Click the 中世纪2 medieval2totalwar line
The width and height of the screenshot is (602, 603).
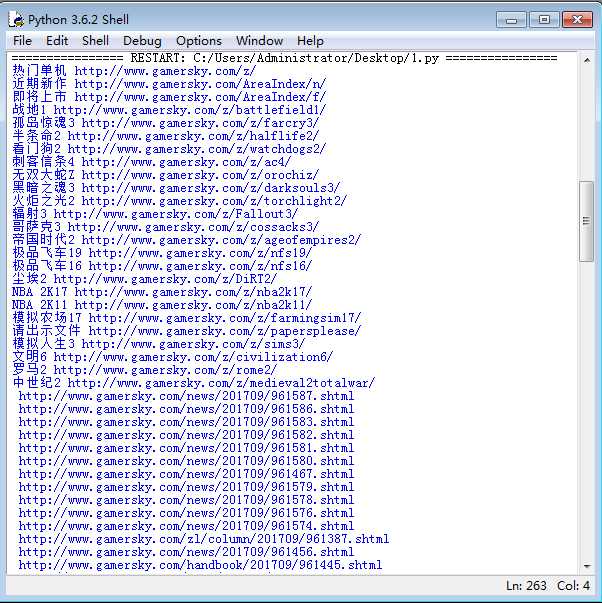(193, 383)
